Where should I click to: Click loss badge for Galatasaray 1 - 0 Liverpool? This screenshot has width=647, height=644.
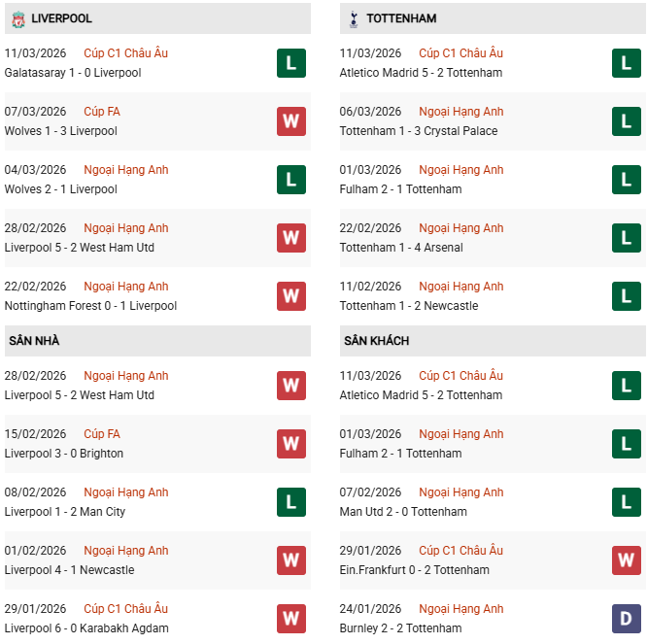[290, 63]
